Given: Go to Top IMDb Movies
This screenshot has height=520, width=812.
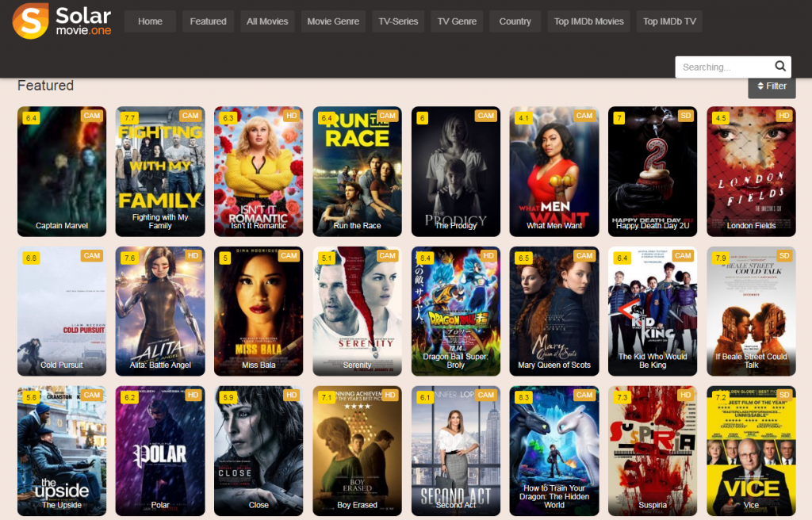Looking at the screenshot, I should pyautogui.click(x=589, y=21).
